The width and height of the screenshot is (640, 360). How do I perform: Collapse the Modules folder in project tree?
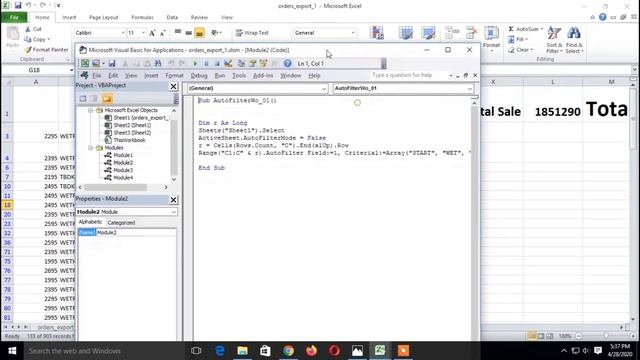[91, 148]
